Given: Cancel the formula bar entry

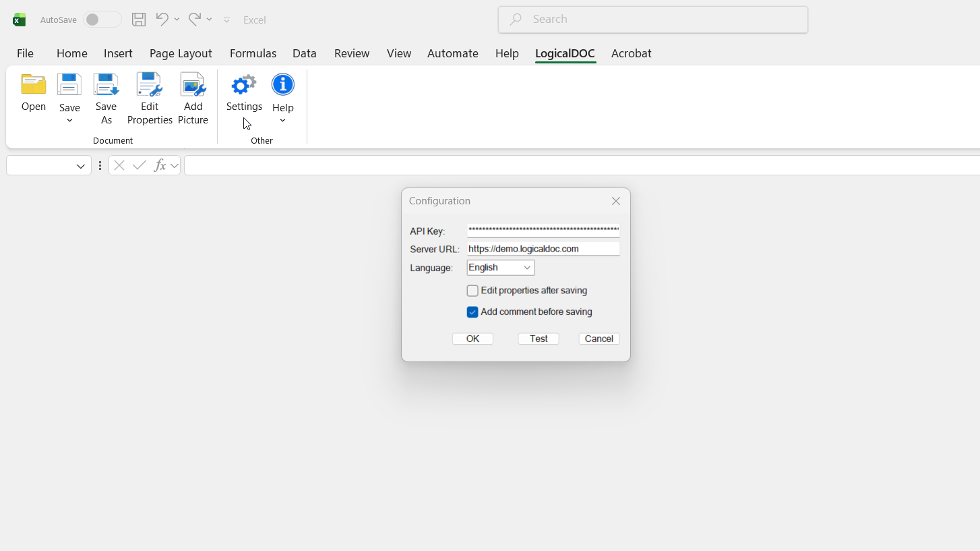Looking at the screenshot, I should [119, 165].
